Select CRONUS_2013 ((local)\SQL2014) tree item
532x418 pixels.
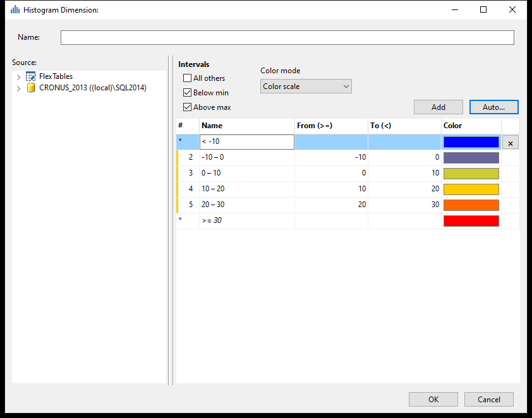click(x=93, y=88)
